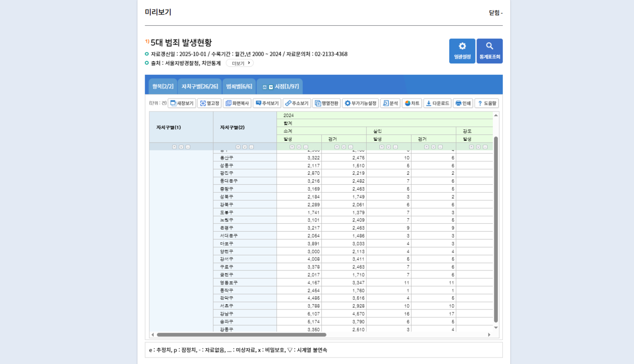The width and height of the screenshot is (634, 364).
Task: Click the 용산구 district cell
Action: click(245, 157)
